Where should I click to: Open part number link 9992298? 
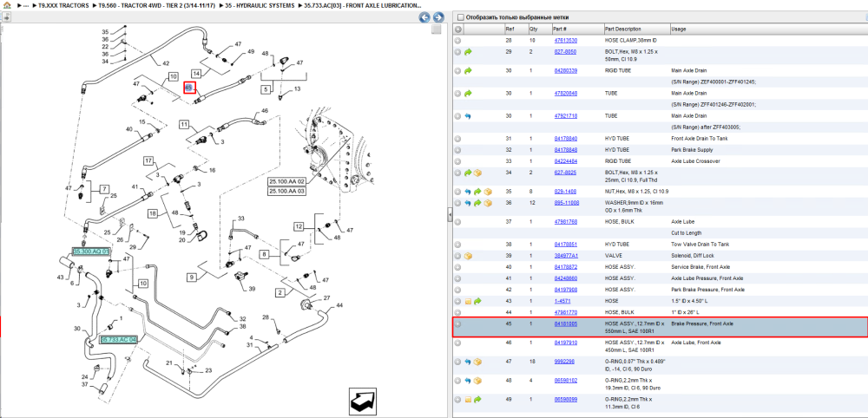(565, 362)
